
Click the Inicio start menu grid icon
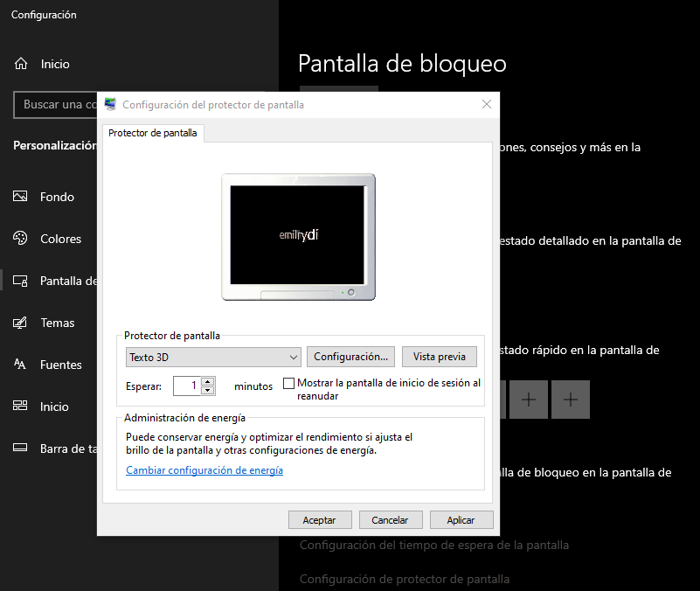[x=21, y=407]
